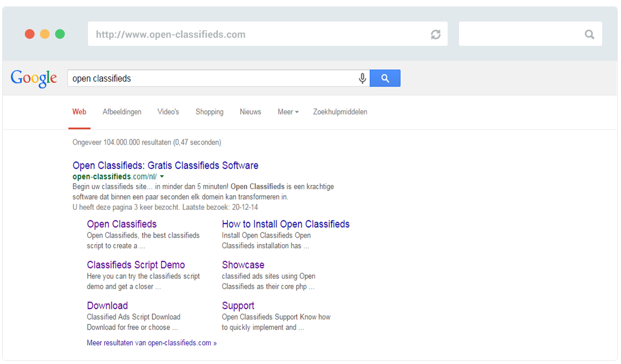Screen dimensions: 621x364
Task: Switch to the Afbeeldingen tab
Action: coord(122,112)
